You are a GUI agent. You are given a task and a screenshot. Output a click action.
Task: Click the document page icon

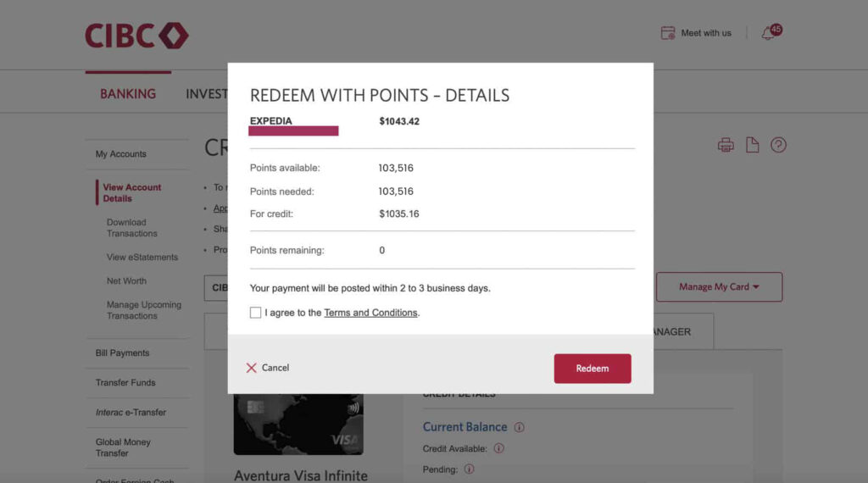pyautogui.click(x=752, y=145)
